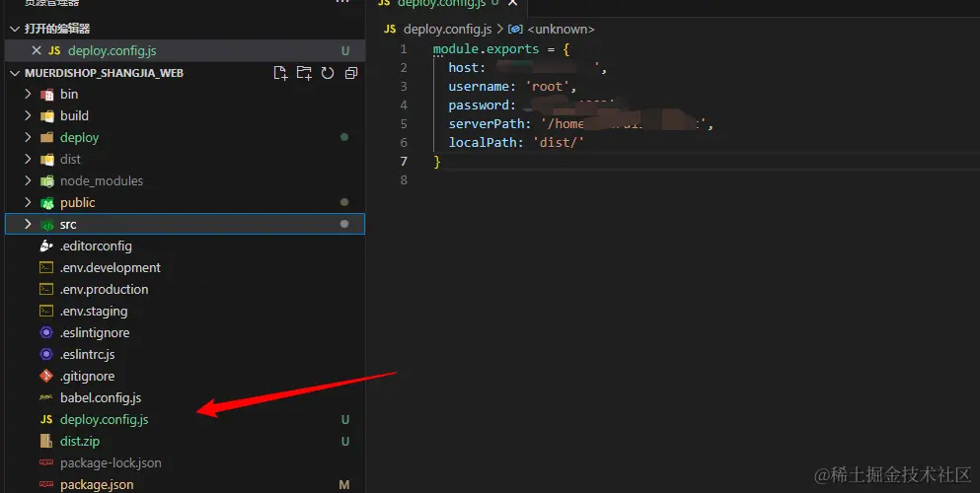The height and width of the screenshot is (493, 980).
Task: Click 'dist/' string value on line 6
Action: point(559,143)
